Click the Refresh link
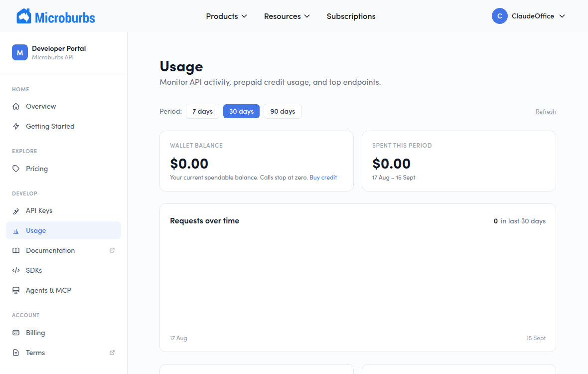 pyautogui.click(x=546, y=112)
